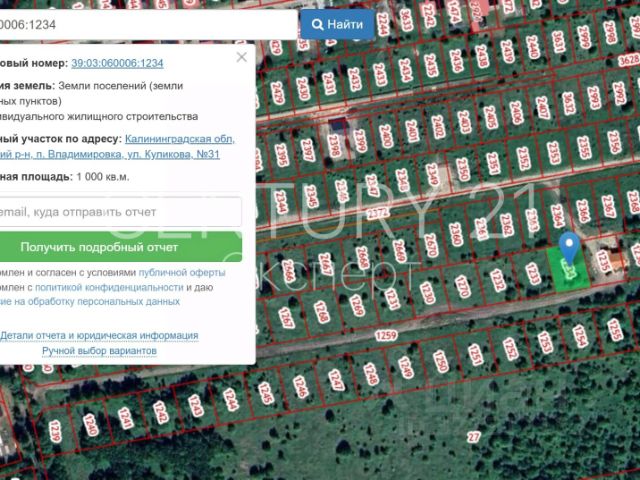Select parcel 2367 on the map
This screenshot has width=640, height=480.
pos(608,207)
